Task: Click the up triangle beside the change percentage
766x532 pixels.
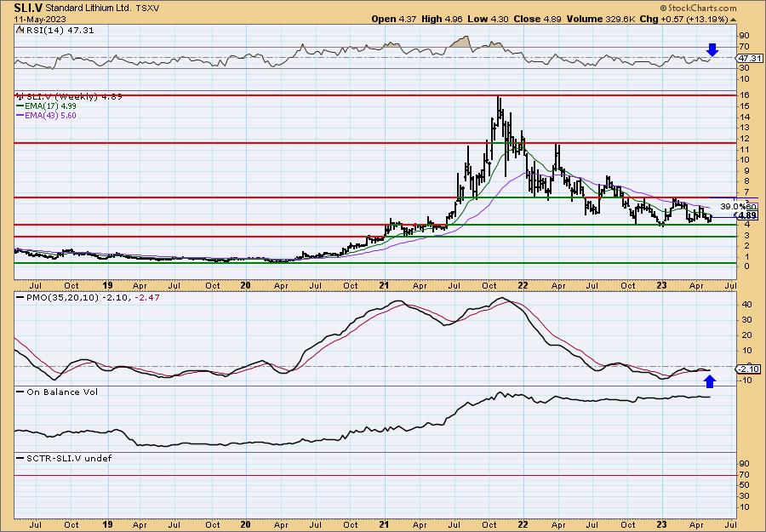Action: 734,20
